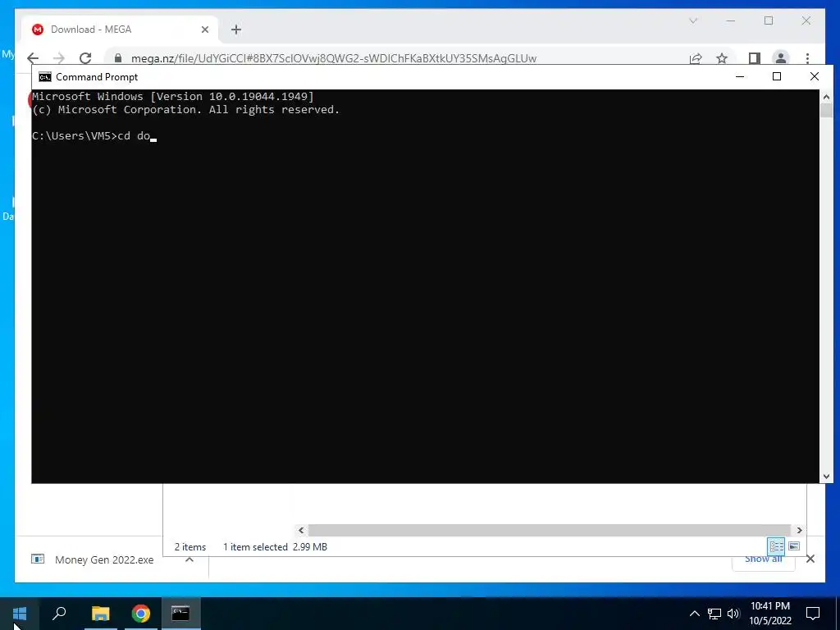The width and height of the screenshot is (840, 630).
Task: Switch File Explorer to large icons view
Action: 794,546
